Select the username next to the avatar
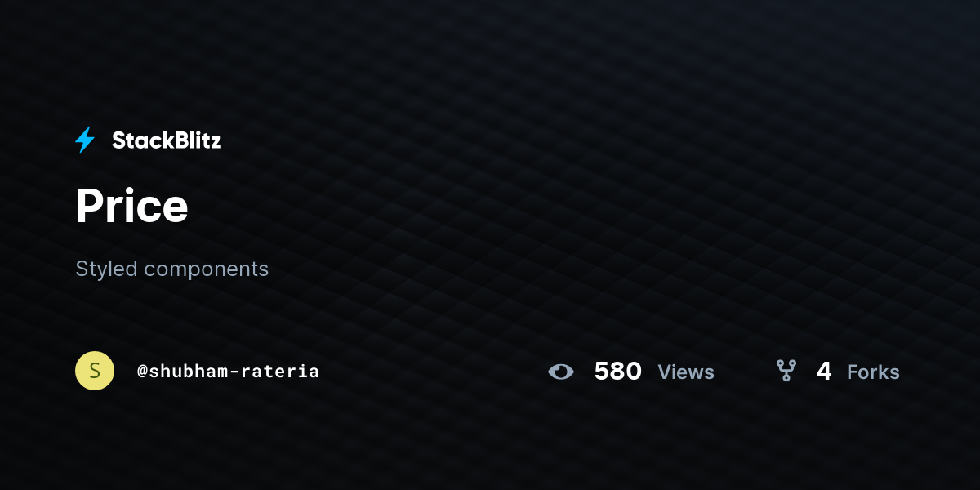Screen dimensions: 980x490 [228, 371]
